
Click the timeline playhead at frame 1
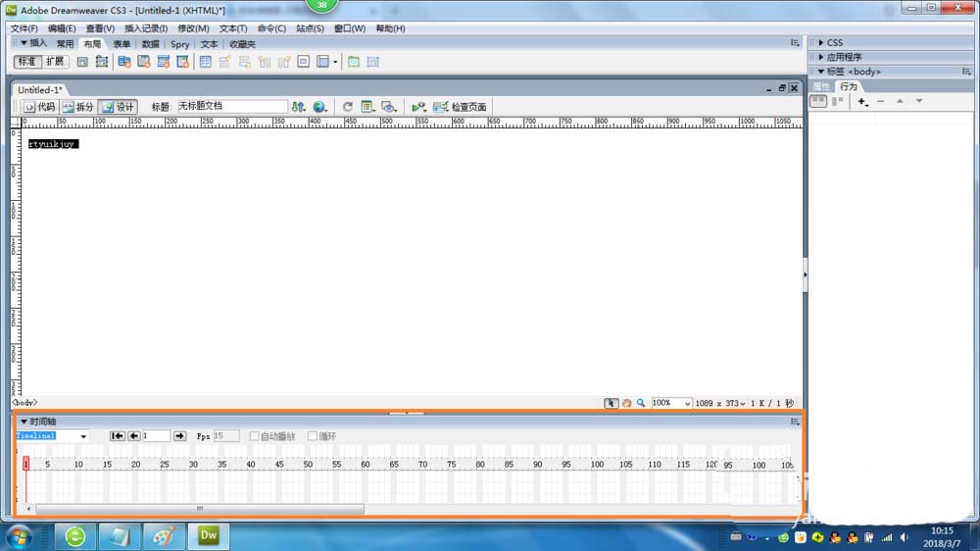pos(25,464)
